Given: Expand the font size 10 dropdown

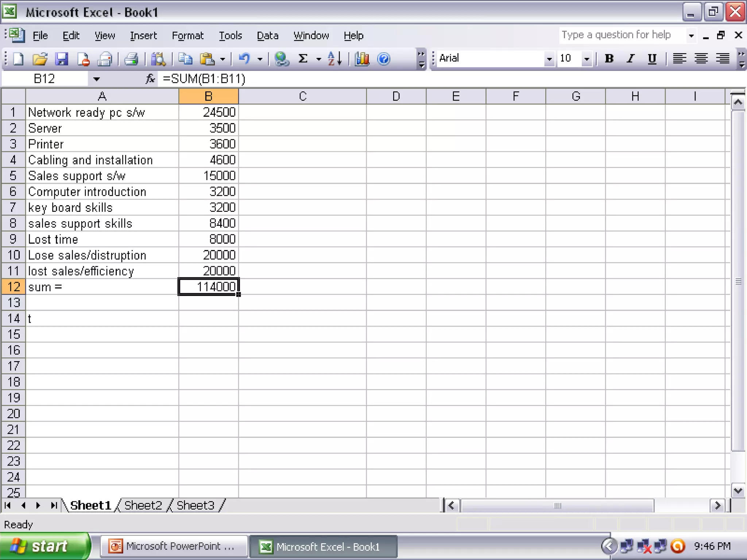Looking at the screenshot, I should point(587,59).
